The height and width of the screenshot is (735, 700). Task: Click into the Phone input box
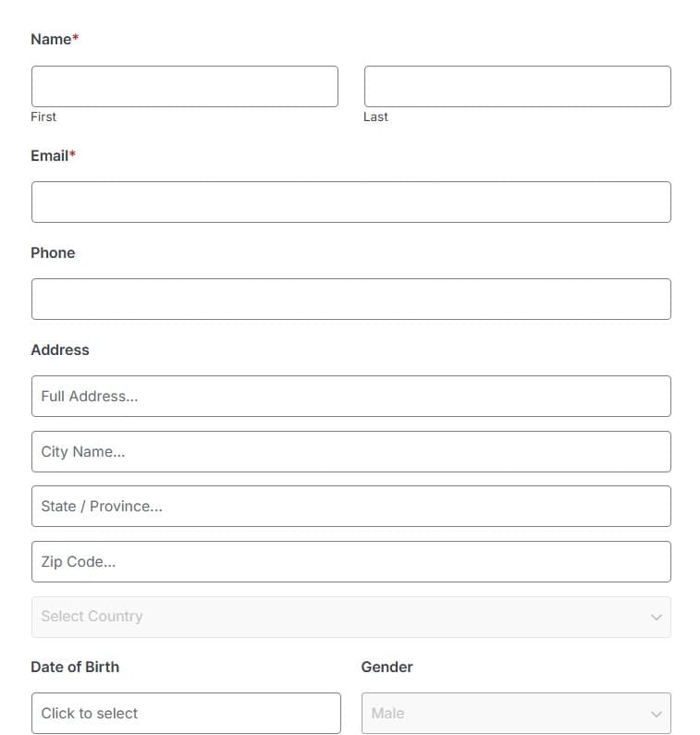point(351,299)
